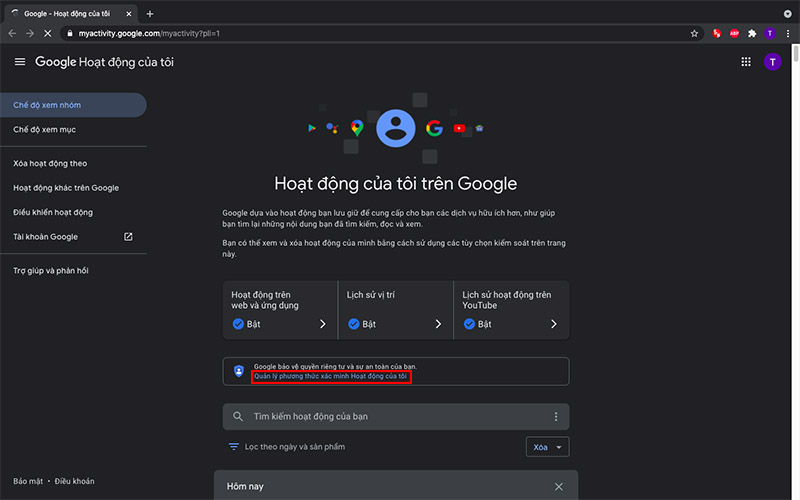Focus the Tìm kiếm hoạt động của bạn field
This screenshot has width=800, height=500.
pyautogui.click(x=396, y=416)
